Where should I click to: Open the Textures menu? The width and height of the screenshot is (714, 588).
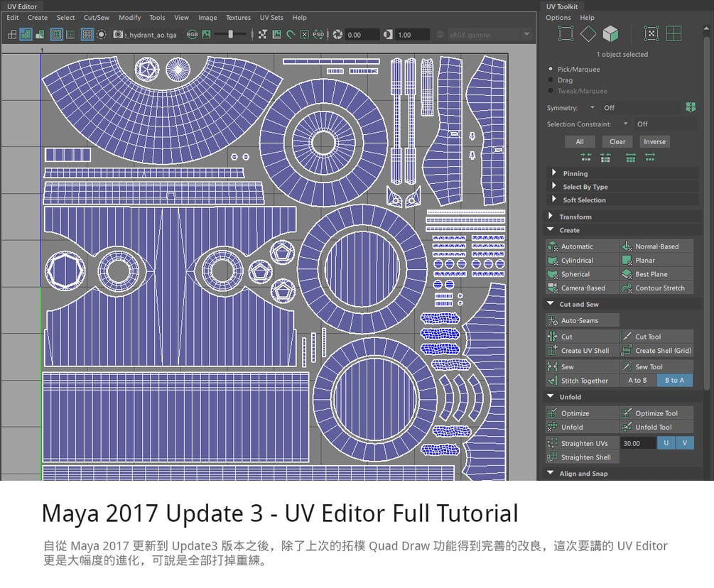point(238,17)
